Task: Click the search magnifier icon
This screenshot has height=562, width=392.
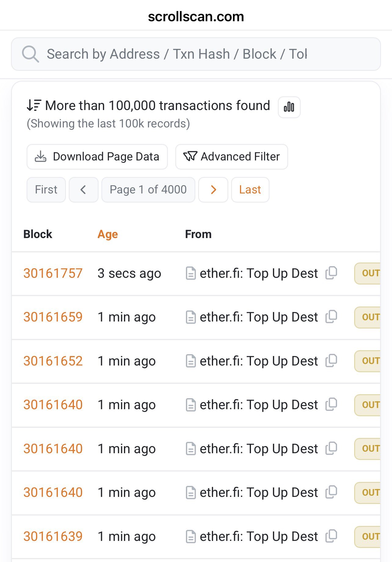Action: pos(30,54)
